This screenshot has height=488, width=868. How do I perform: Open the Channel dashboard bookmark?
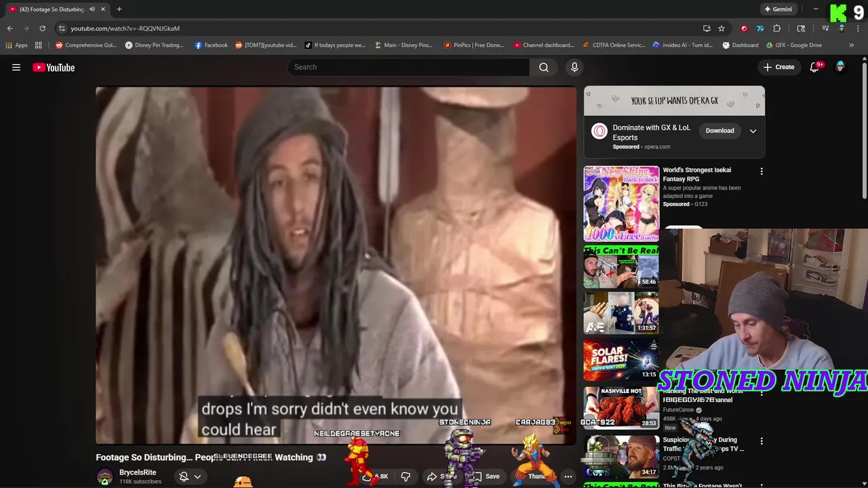[544, 45]
